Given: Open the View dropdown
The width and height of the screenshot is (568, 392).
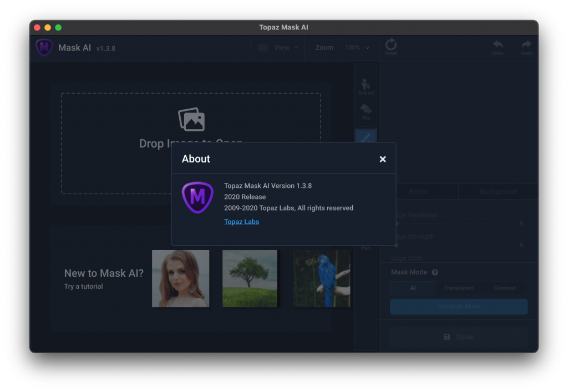Looking at the screenshot, I should [286, 48].
